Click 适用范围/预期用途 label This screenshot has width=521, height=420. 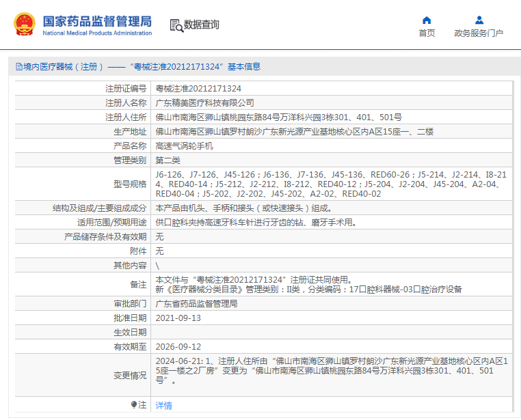(x=111, y=222)
